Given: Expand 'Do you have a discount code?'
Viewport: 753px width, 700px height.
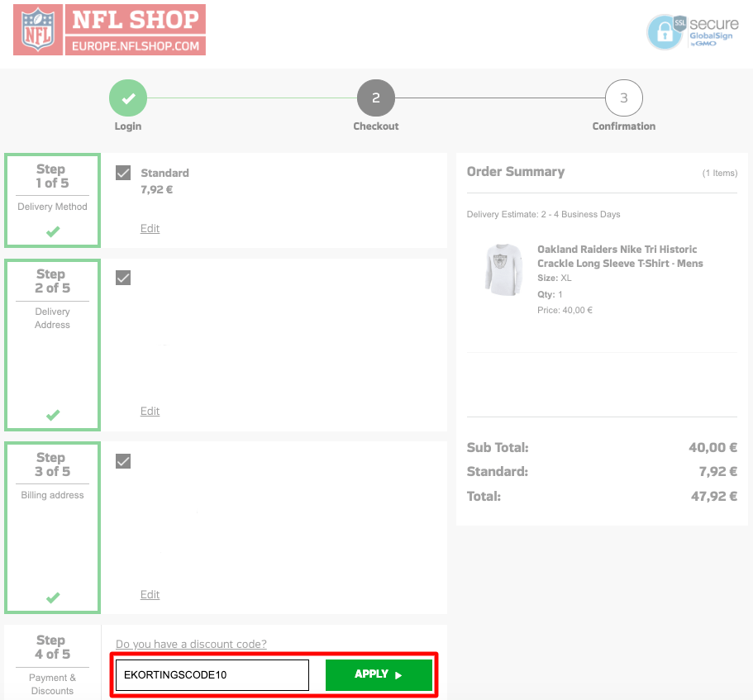Looking at the screenshot, I should coord(191,644).
